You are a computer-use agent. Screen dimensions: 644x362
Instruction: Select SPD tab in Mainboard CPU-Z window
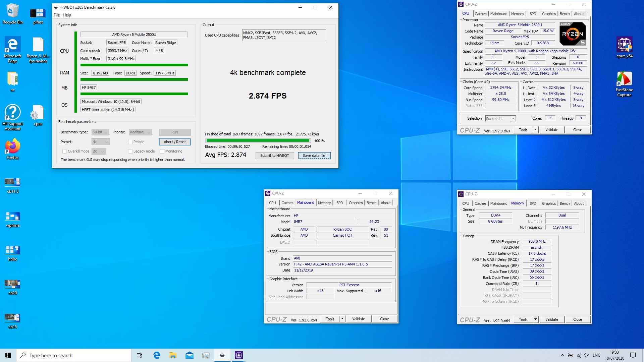pos(339,203)
